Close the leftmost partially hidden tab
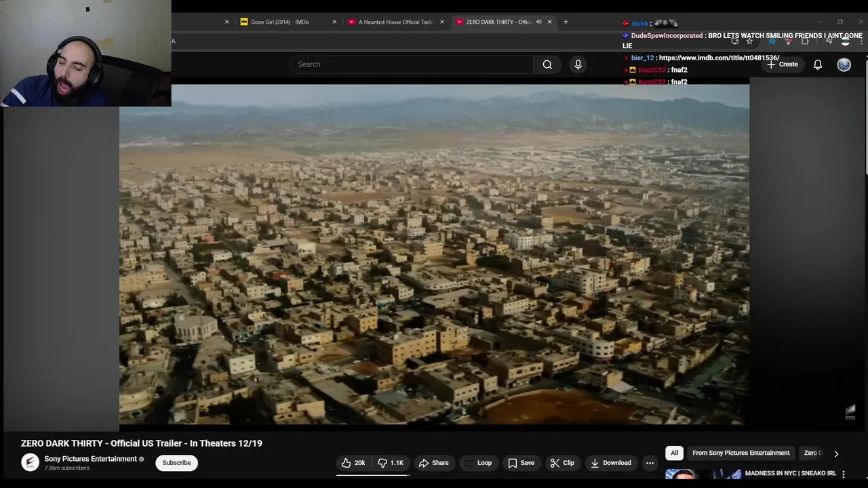The height and width of the screenshot is (488, 868). coord(226,22)
